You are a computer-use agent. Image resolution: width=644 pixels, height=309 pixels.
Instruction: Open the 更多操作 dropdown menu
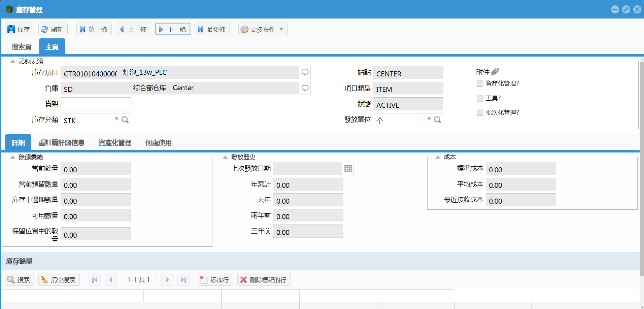pos(263,29)
